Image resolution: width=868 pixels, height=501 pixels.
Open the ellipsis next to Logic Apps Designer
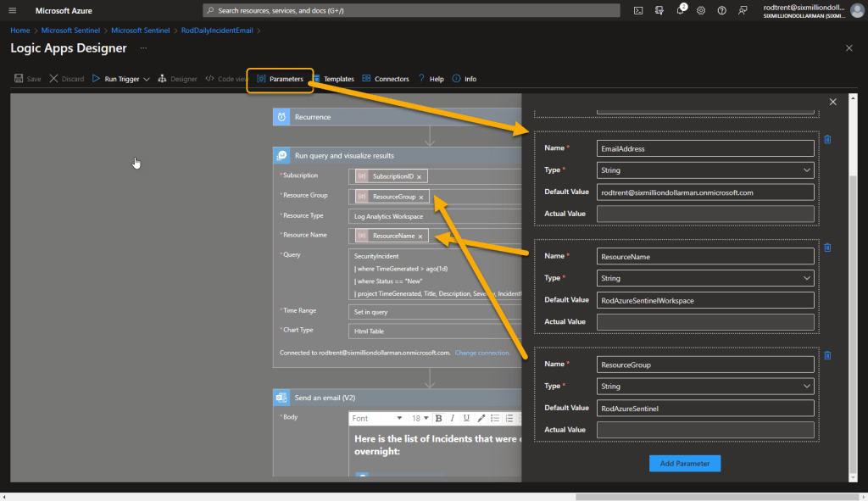point(143,48)
